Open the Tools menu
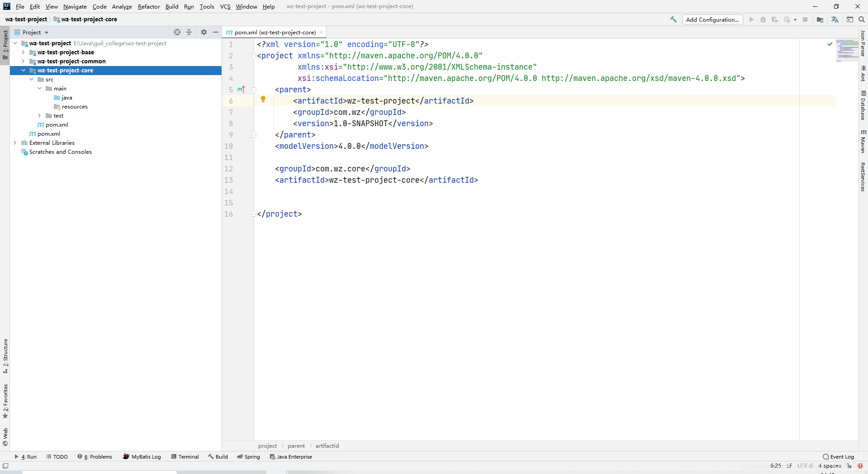 click(x=207, y=6)
